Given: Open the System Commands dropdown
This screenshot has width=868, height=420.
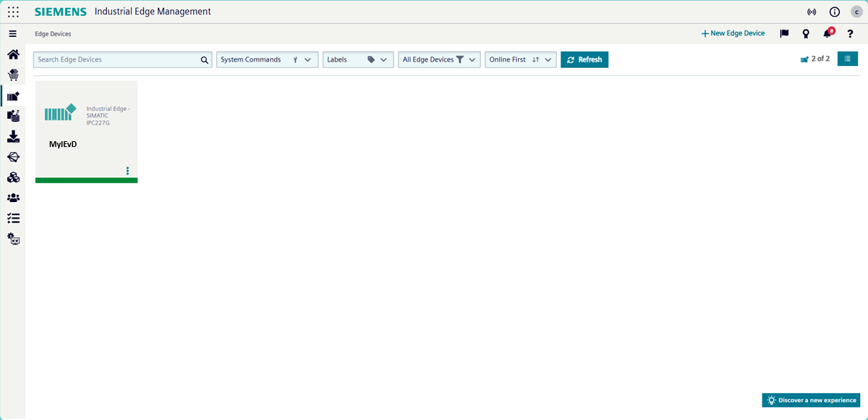Looking at the screenshot, I should coord(267,59).
